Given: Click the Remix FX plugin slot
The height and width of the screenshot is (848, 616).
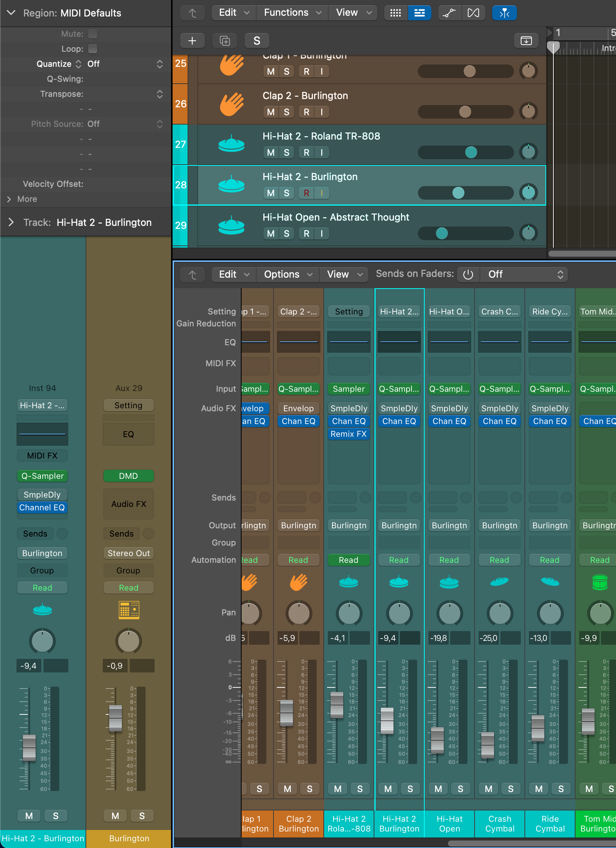Looking at the screenshot, I should (349, 434).
